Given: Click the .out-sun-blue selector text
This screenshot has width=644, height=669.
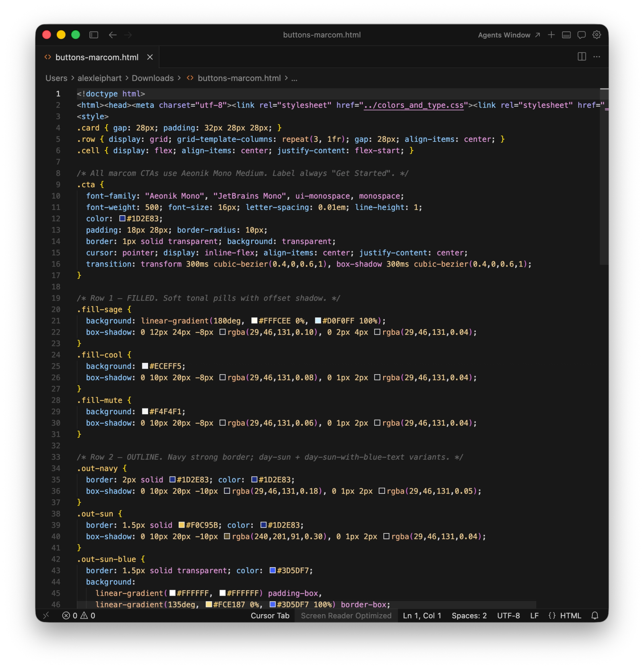Looking at the screenshot, I should click(x=107, y=559).
